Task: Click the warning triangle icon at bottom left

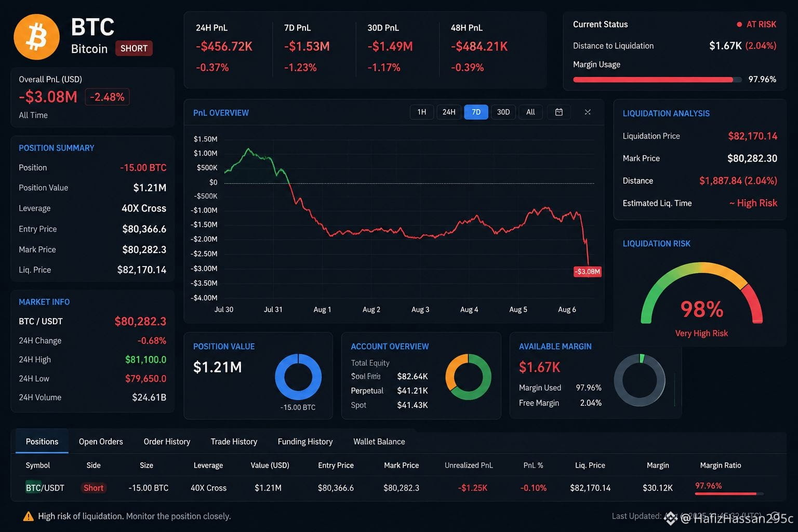Action: point(29,516)
